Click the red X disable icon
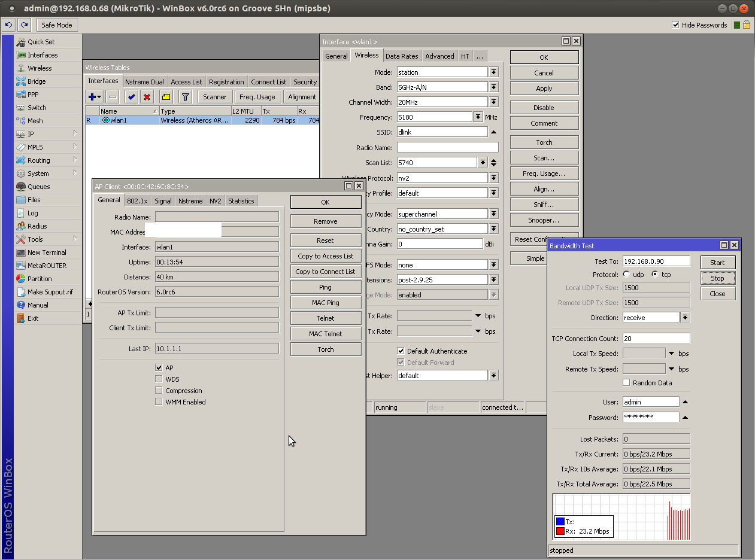The image size is (755, 560). pos(147,97)
